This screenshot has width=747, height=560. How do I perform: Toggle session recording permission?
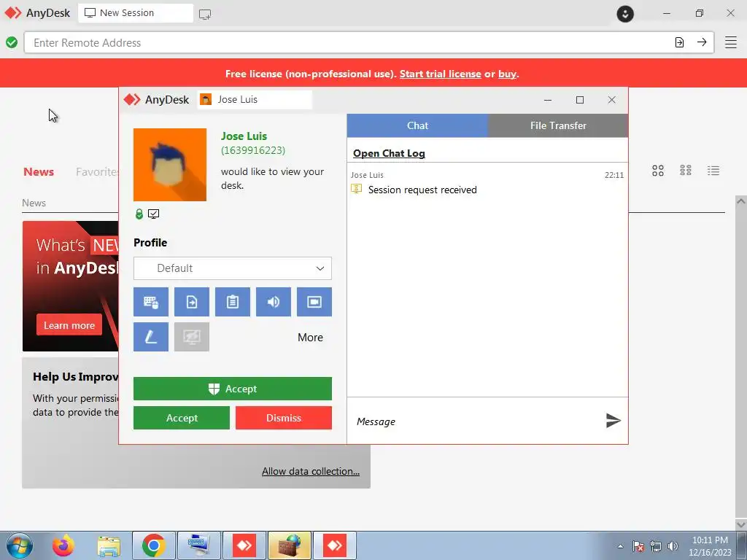[x=314, y=302]
